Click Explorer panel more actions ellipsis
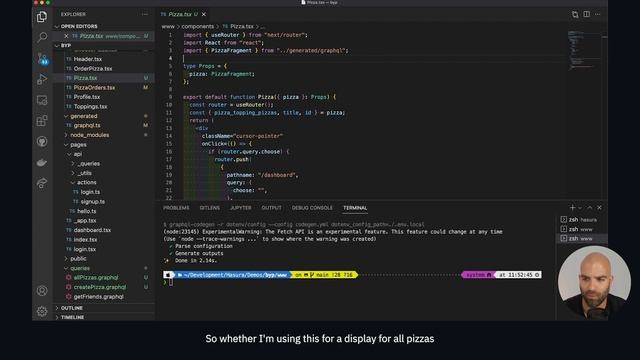Viewport: 640px width, 360px height. click(x=145, y=14)
